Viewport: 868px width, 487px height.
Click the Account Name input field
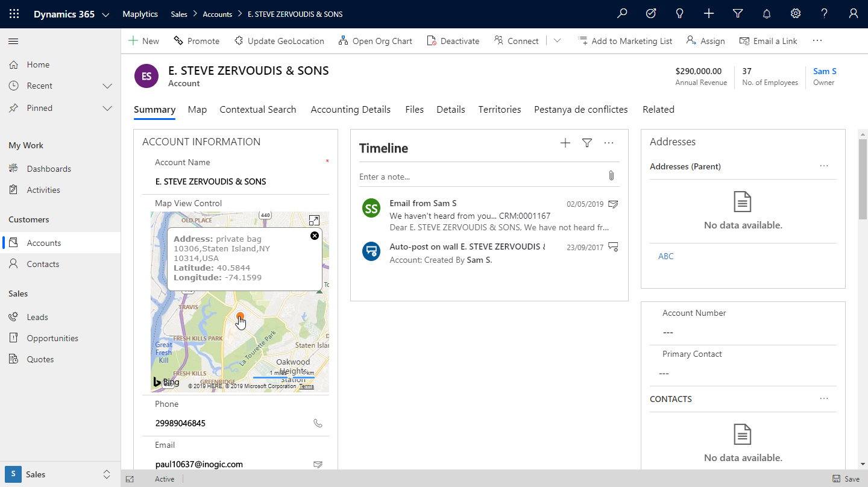click(x=236, y=181)
